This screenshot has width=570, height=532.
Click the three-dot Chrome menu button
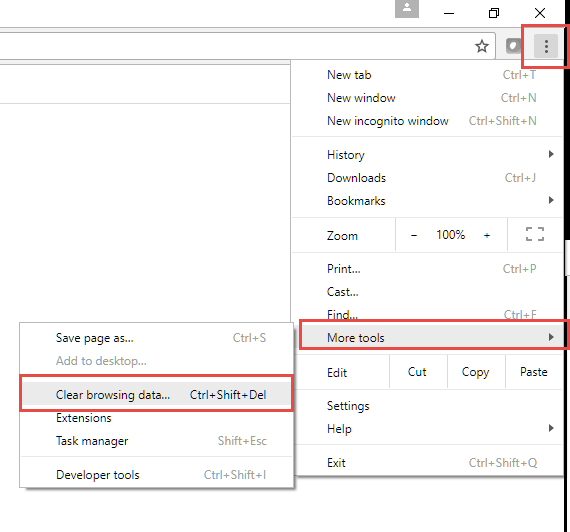click(x=546, y=46)
